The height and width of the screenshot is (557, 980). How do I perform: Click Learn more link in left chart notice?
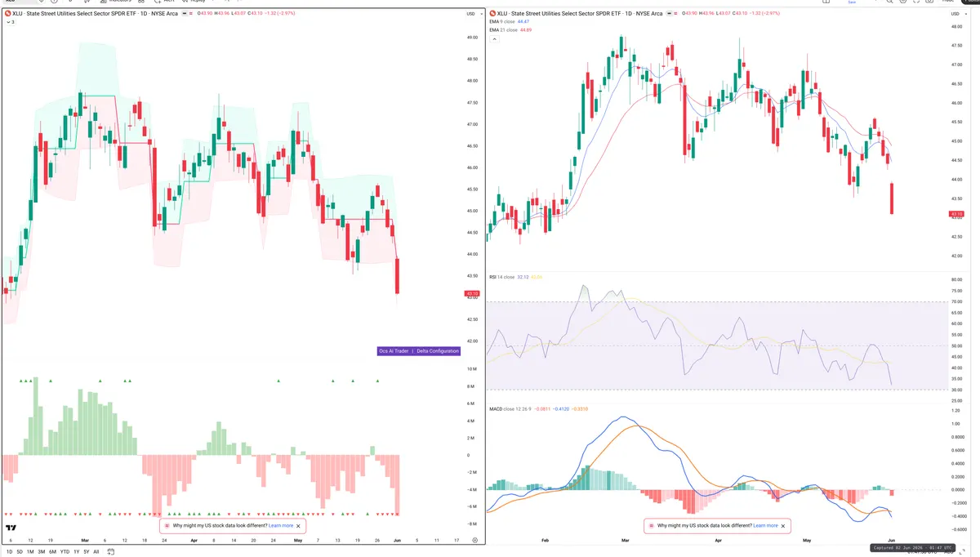(281, 526)
